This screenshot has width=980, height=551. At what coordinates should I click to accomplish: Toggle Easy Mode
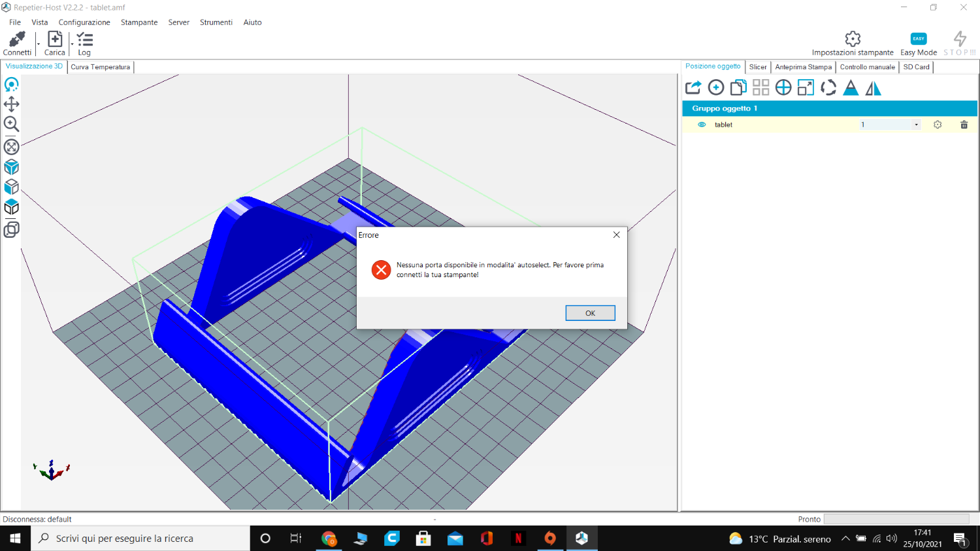point(918,43)
